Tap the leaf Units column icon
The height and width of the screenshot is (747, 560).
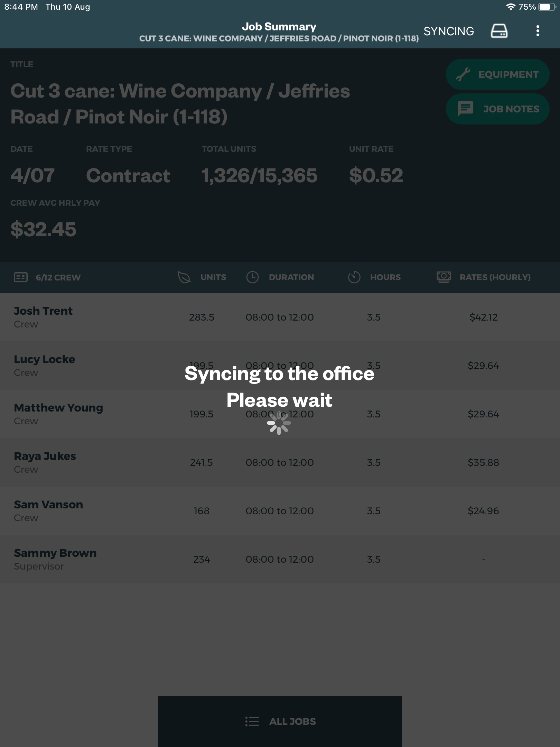tap(184, 277)
